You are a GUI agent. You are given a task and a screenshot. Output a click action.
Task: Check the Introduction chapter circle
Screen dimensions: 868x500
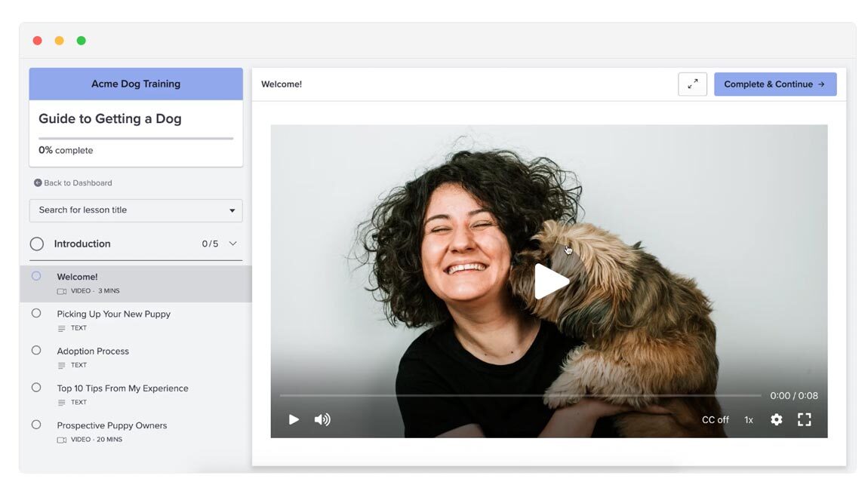coord(37,244)
